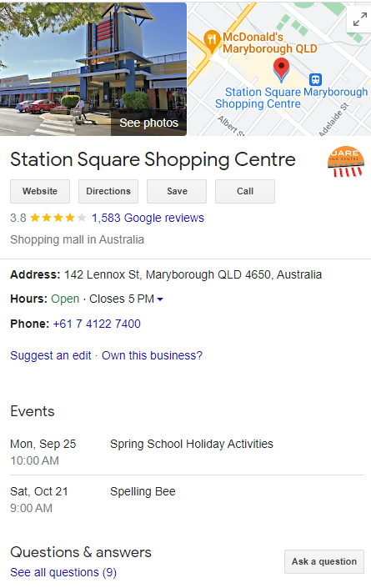Open See photos of the shopping centre
Screen dimensions: 371x588
[x=148, y=123]
